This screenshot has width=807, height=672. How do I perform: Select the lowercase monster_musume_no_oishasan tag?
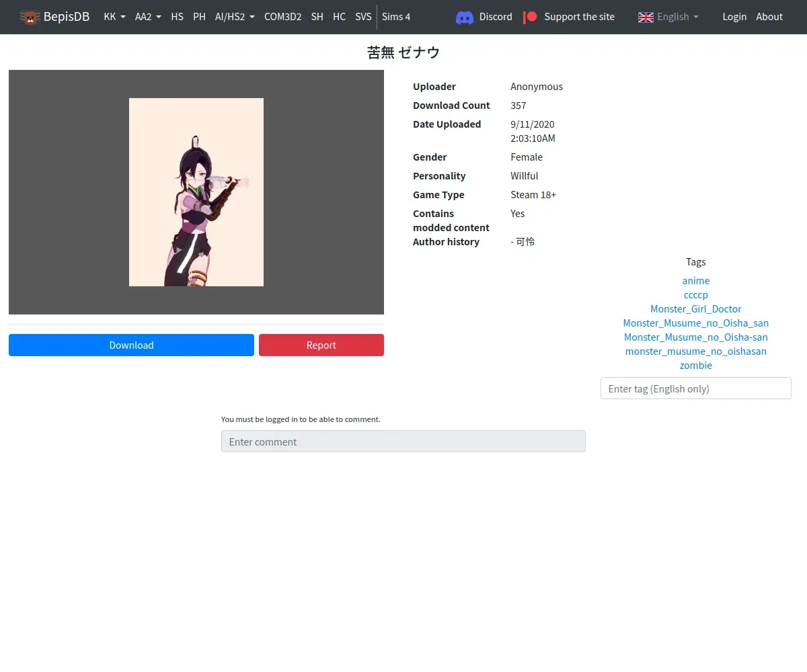pyautogui.click(x=696, y=351)
